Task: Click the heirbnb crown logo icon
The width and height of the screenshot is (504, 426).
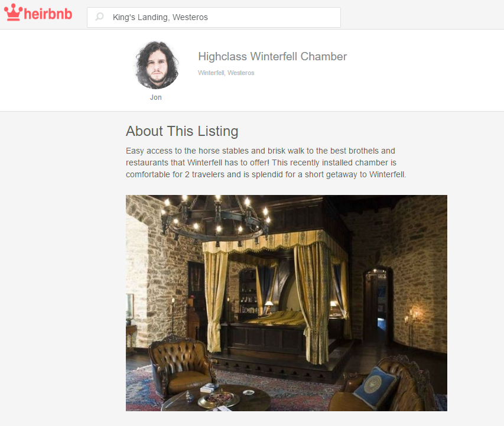Action: (x=13, y=12)
